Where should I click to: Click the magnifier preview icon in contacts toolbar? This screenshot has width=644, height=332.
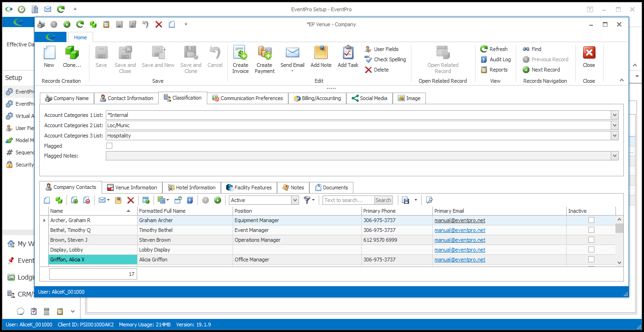tap(429, 200)
